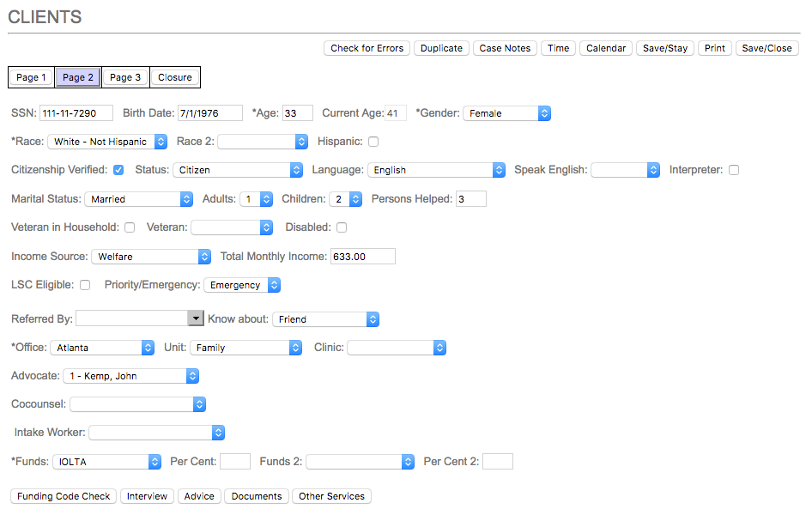The width and height of the screenshot is (812, 509).
Task: Click the Funding Code Check button
Action: 64,496
